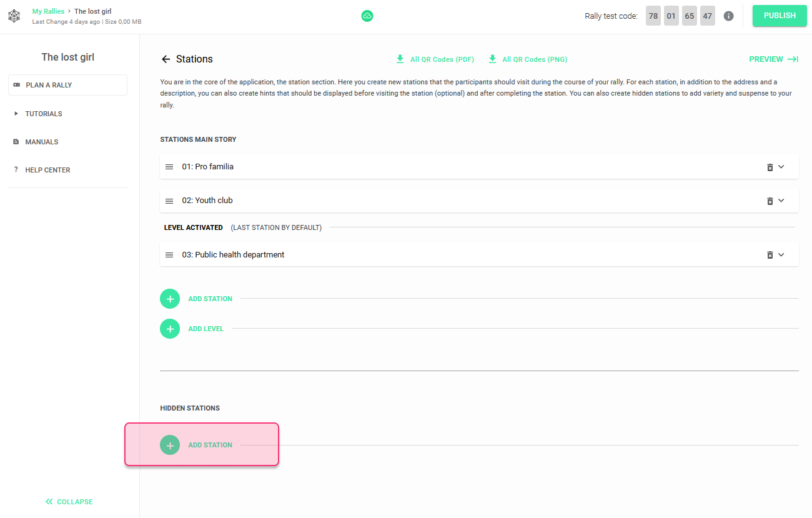Click the green cloud sync status icon
The image size is (812, 518).
367,16
